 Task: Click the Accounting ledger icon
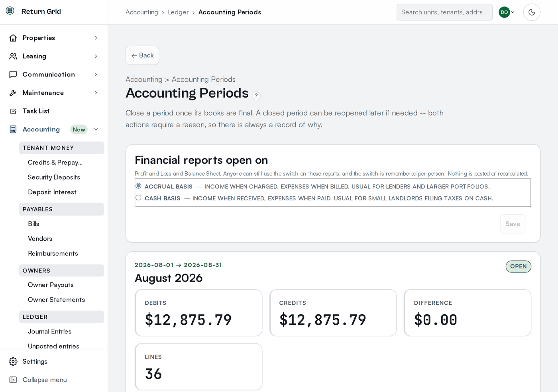(13, 129)
